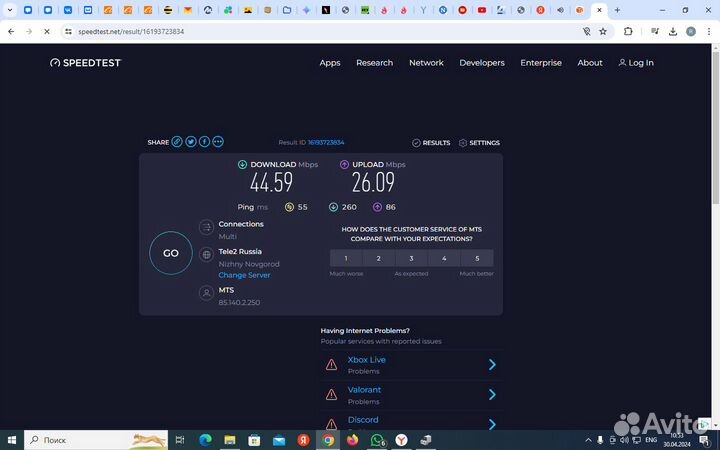Open the Enterprise menu
The image size is (720, 450).
coord(541,63)
